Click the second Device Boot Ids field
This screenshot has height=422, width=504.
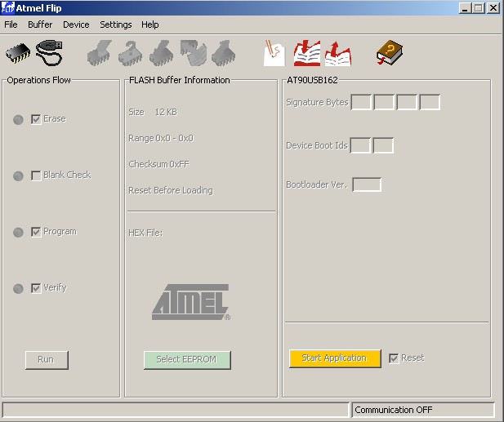click(383, 145)
